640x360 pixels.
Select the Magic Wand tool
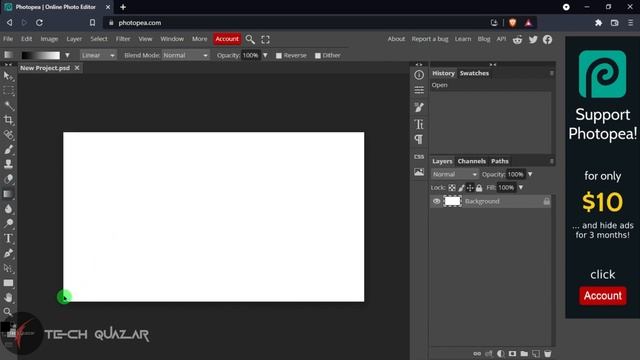pyautogui.click(x=8, y=106)
